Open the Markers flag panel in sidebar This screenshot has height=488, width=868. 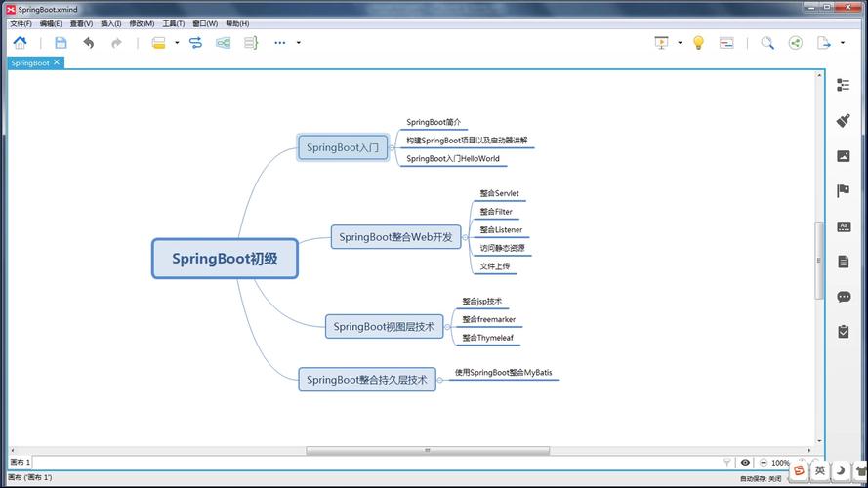pos(843,191)
